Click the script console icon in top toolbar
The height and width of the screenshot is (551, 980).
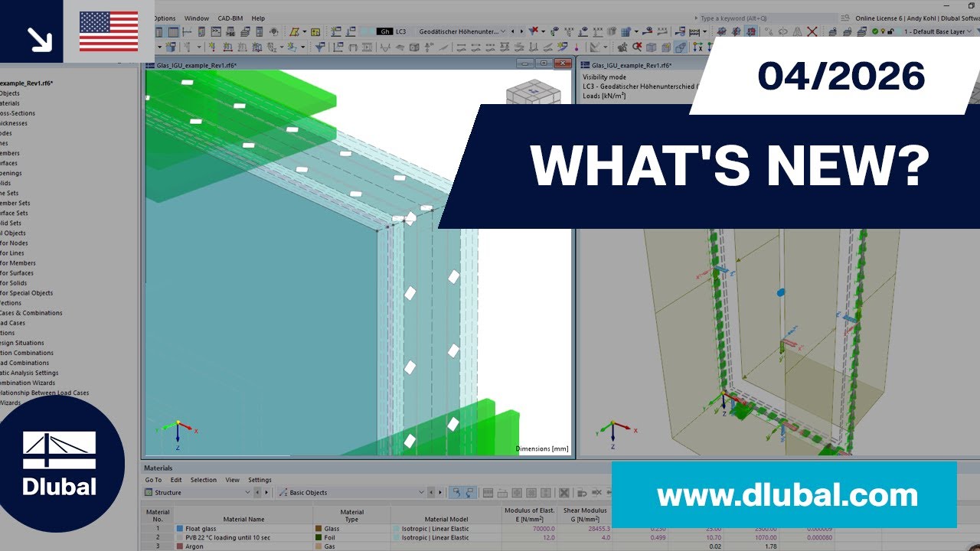[x=216, y=31]
